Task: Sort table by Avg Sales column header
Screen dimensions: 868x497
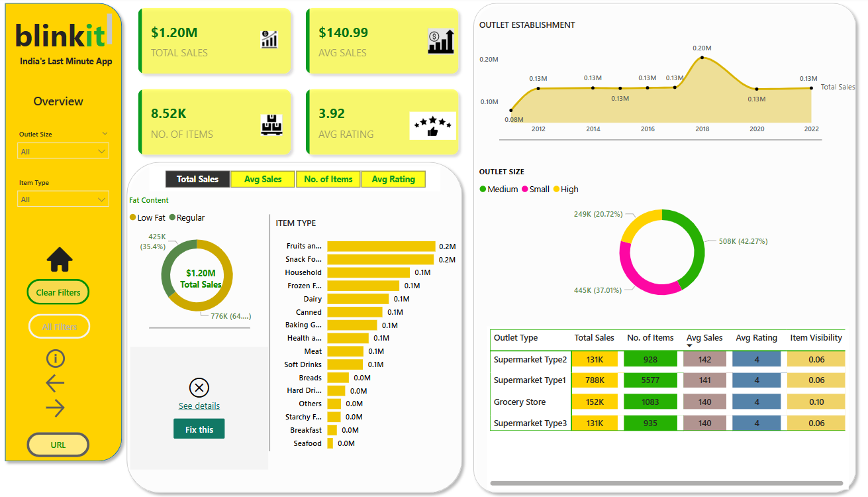Action: point(704,338)
